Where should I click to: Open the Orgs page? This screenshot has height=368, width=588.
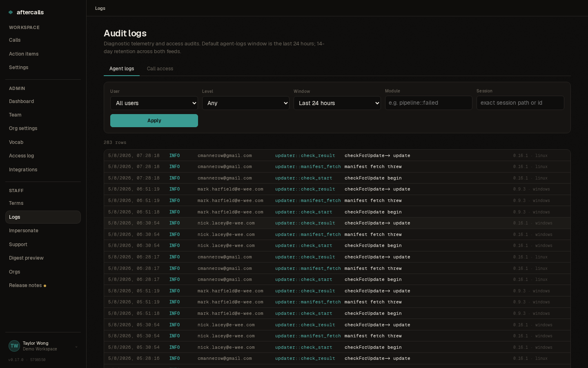click(x=43, y=272)
